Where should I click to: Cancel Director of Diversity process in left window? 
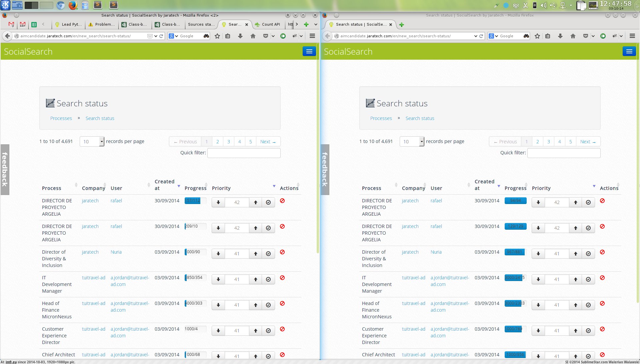tap(282, 252)
